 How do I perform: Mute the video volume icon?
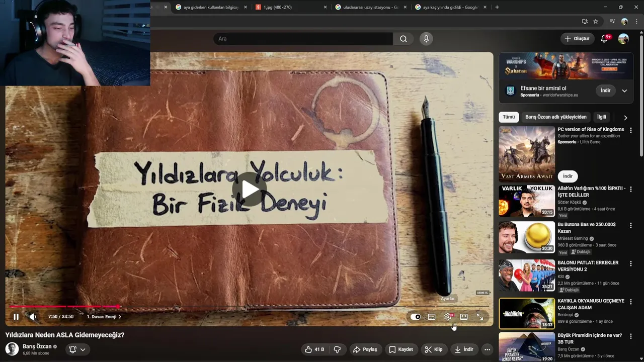tap(33, 317)
